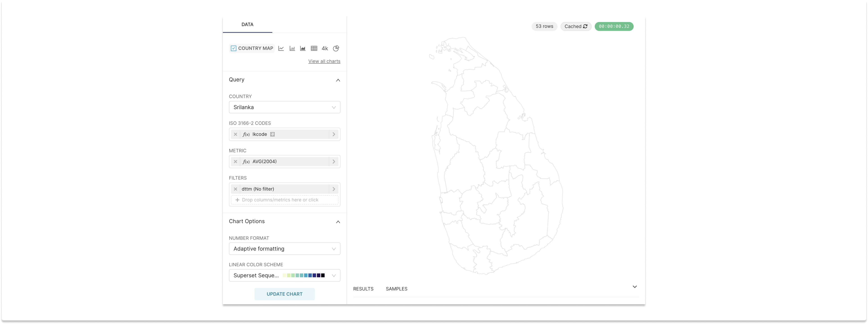Collapse the Chart Options section

coord(338,222)
